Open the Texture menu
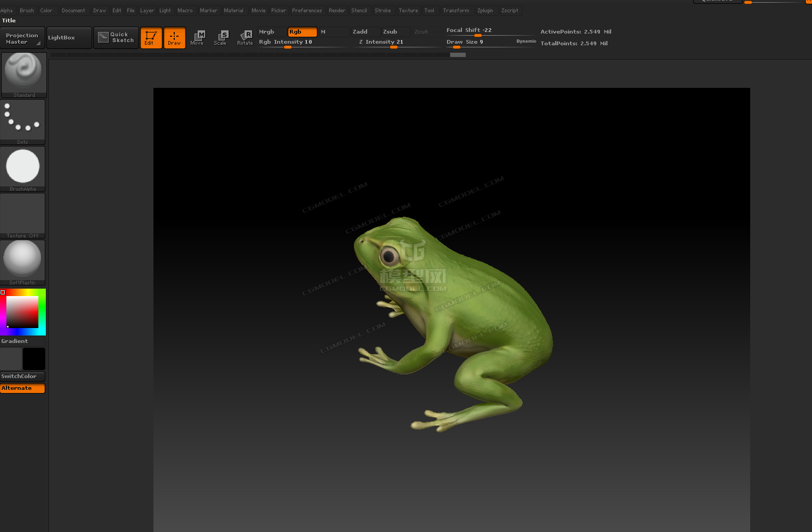Image resolution: width=812 pixels, height=532 pixels. click(409, 11)
